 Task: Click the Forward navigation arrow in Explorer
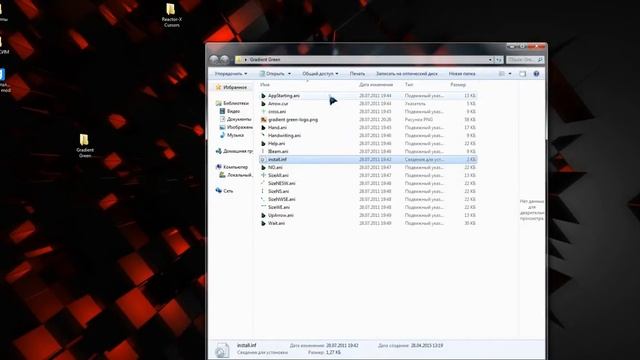224,60
